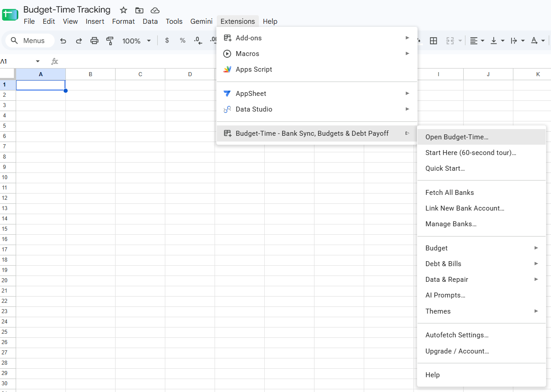Expand the Macros submenu arrow

pyautogui.click(x=407, y=54)
